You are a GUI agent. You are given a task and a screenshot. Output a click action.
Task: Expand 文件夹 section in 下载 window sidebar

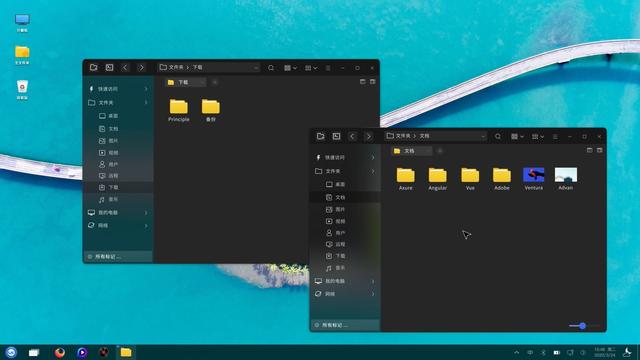point(146,102)
